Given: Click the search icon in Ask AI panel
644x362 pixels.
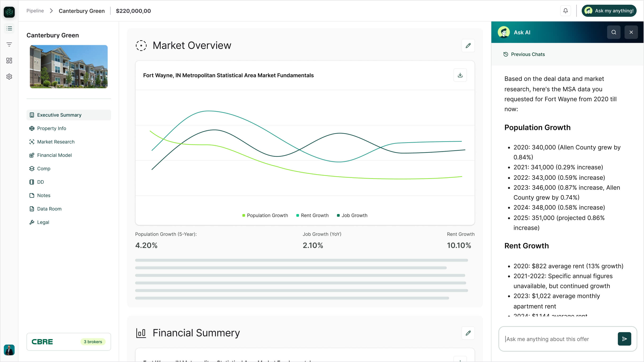Looking at the screenshot, I should [613, 32].
